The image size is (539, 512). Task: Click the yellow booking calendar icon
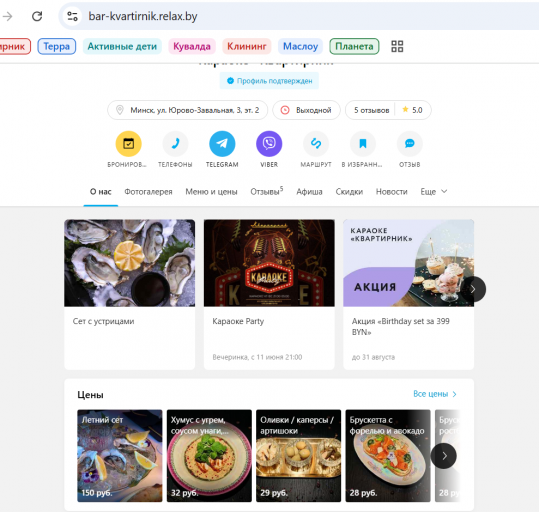(x=128, y=144)
